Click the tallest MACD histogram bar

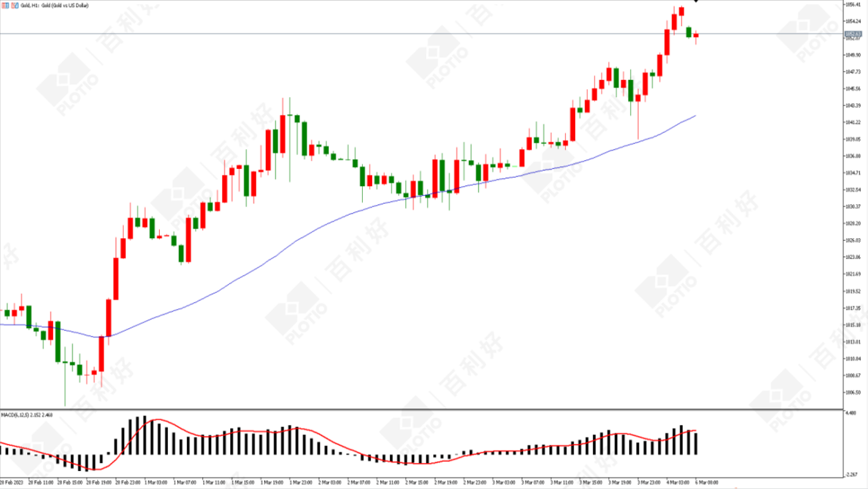click(144, 435)
